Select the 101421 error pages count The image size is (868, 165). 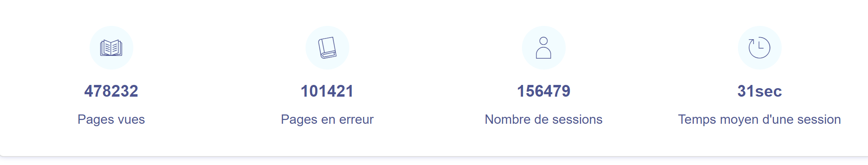coord(327,91)
